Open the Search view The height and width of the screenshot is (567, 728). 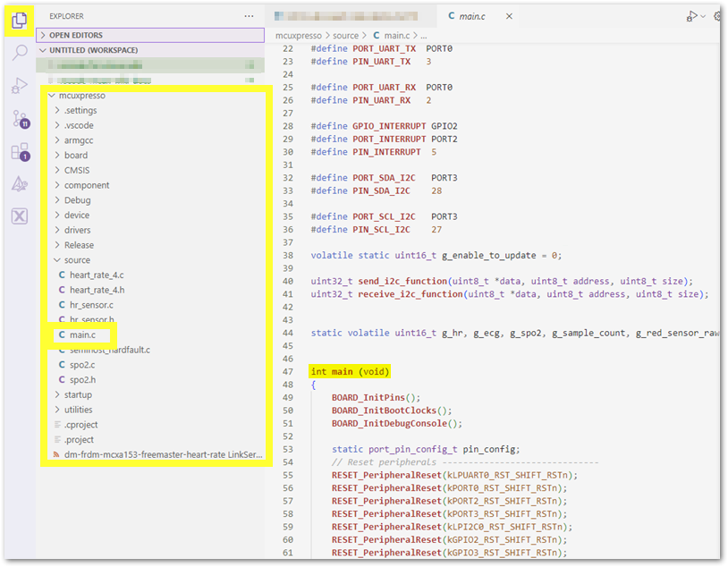19,53
